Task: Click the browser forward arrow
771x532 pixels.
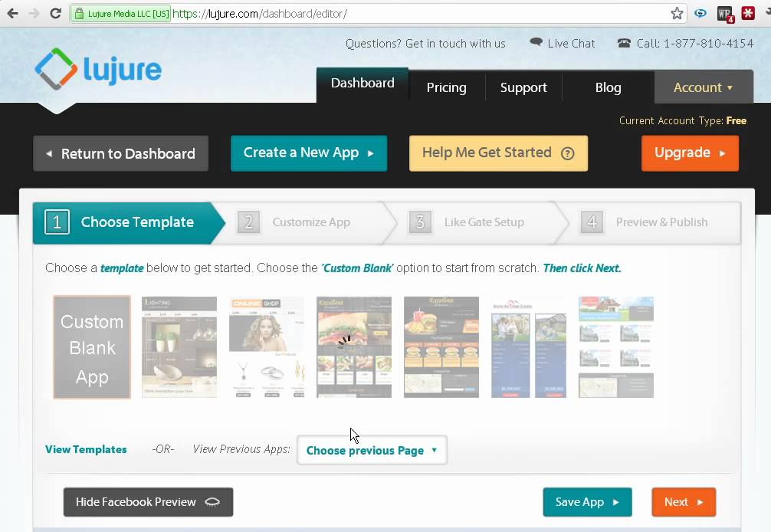Action: pos(34,13)
